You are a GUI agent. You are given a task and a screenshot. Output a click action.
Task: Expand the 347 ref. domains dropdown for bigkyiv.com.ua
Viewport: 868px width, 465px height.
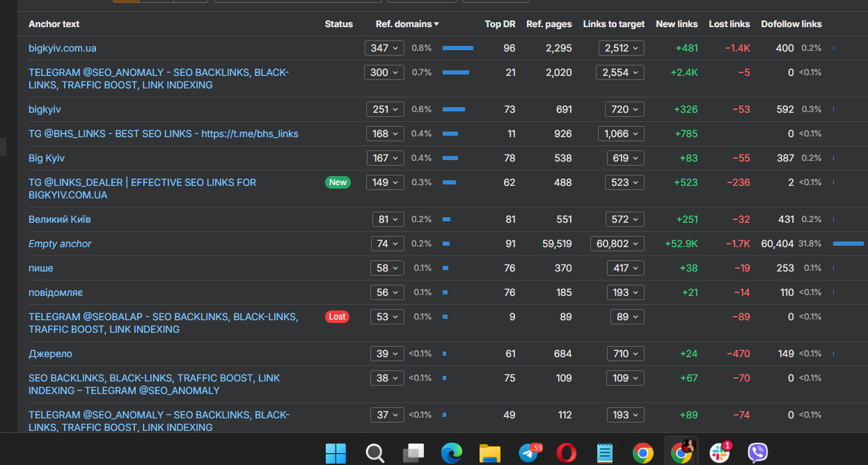tap(384, 48)
